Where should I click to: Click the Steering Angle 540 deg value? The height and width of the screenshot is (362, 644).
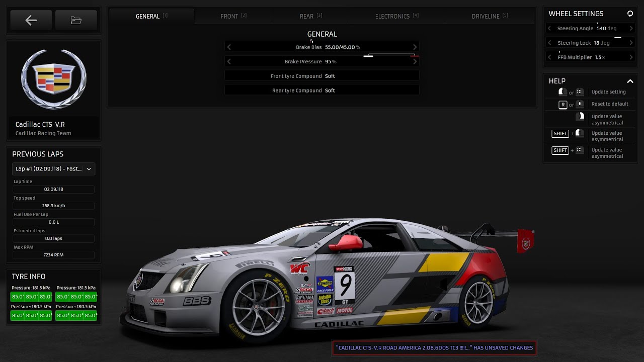[606, 29]
